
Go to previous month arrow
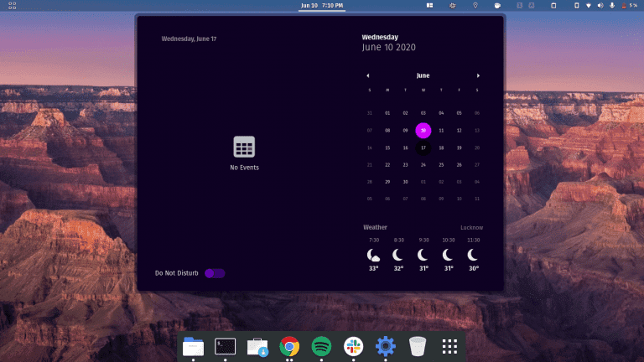[368, 75]
